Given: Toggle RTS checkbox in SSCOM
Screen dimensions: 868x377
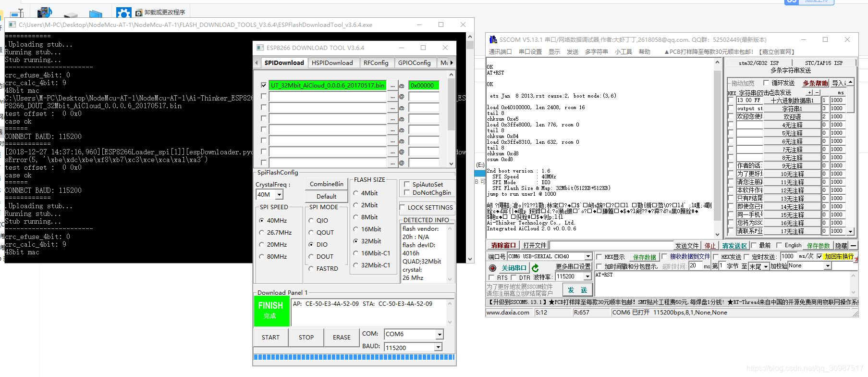Looking at the screenshot, I should (491, 277).
